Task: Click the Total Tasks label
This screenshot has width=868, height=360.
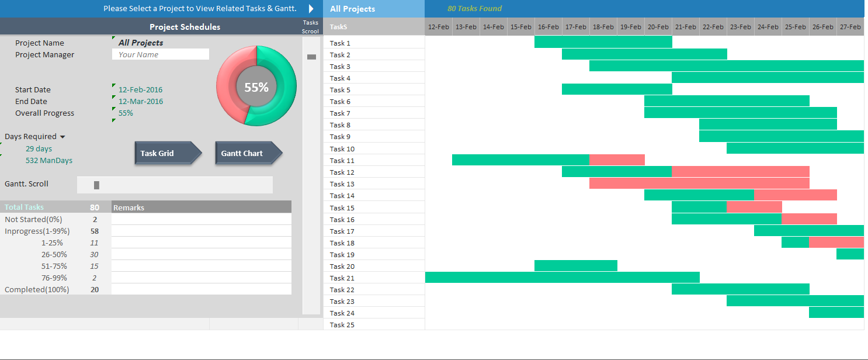Action: 25,207
